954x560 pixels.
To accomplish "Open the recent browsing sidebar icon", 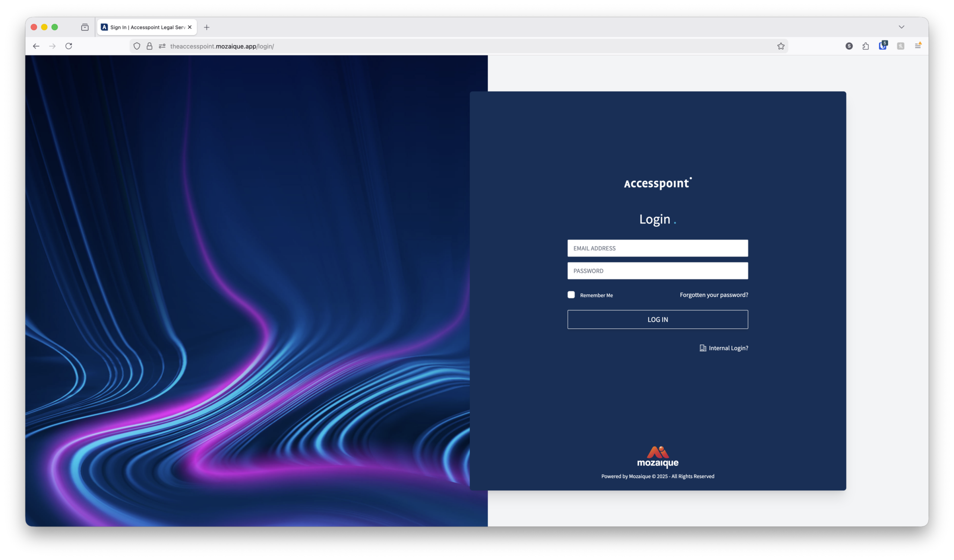I will point(85,27).
